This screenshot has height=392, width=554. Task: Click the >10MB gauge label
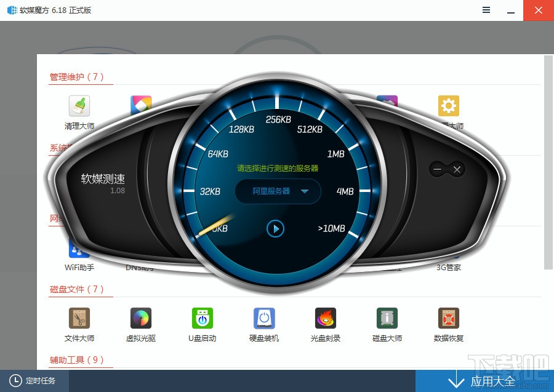point(331,228)
